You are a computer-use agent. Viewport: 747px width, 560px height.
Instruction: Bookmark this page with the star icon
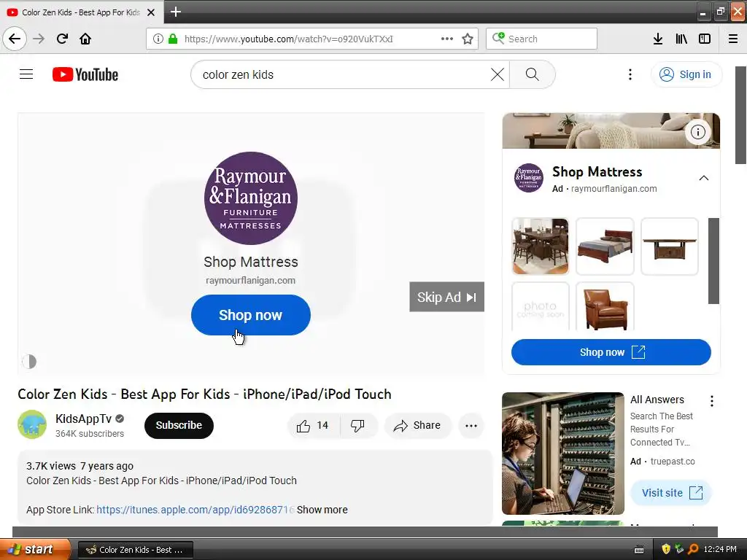tap(468, 39)
